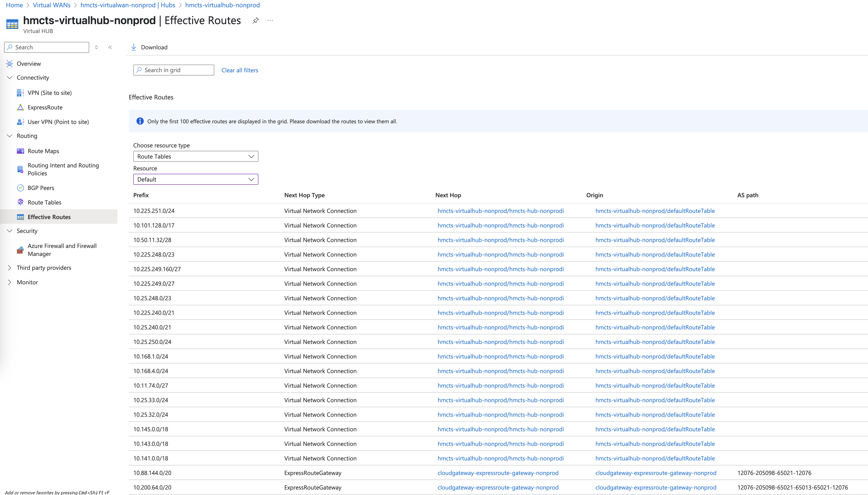Open Route Tables sidebar item
This screenshot has height=495, width=868.
45,202
